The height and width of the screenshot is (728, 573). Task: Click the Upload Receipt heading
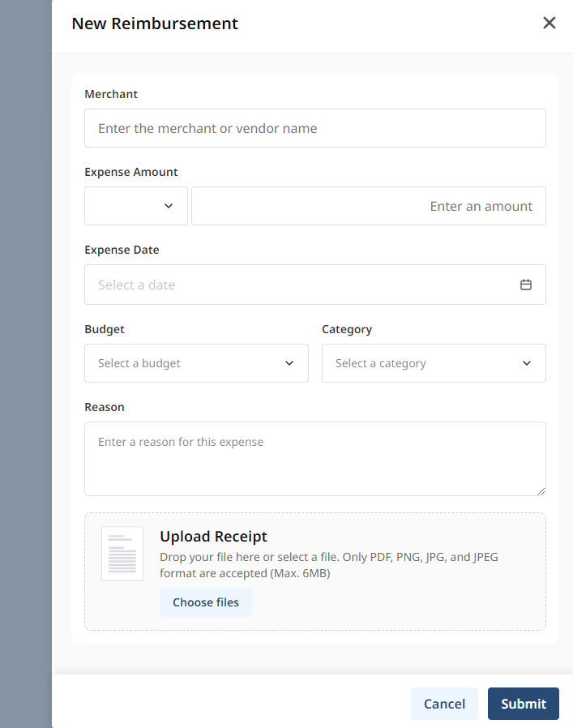click(214, 536)
